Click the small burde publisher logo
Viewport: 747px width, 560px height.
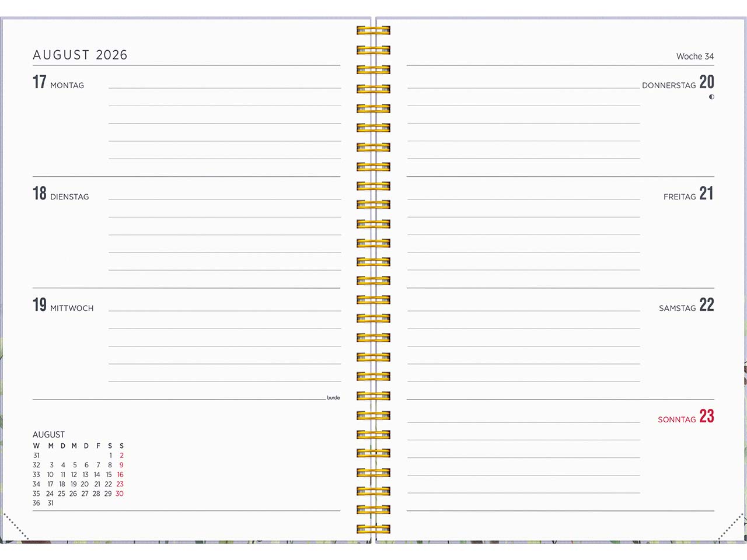[x=333, y=398]
